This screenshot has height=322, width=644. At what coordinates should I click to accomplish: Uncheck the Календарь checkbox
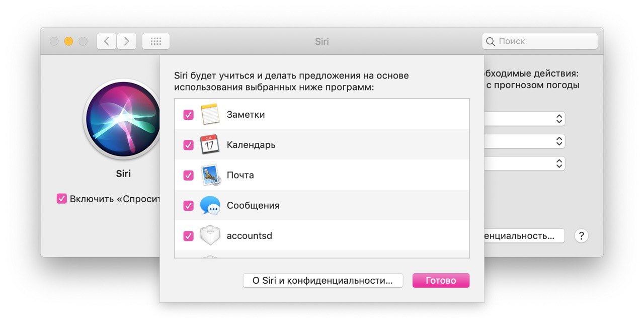tap(188, 145)
